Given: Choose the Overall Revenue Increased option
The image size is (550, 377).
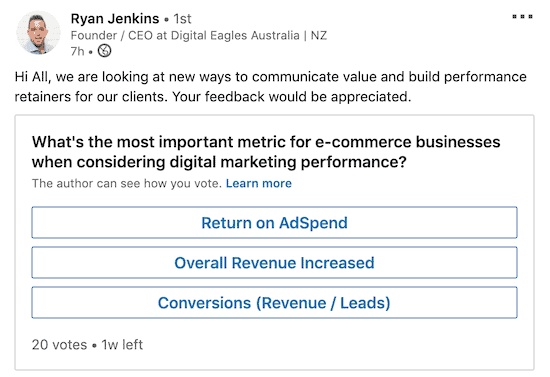Looking at the screenshot, I should (x=274, y=263).
